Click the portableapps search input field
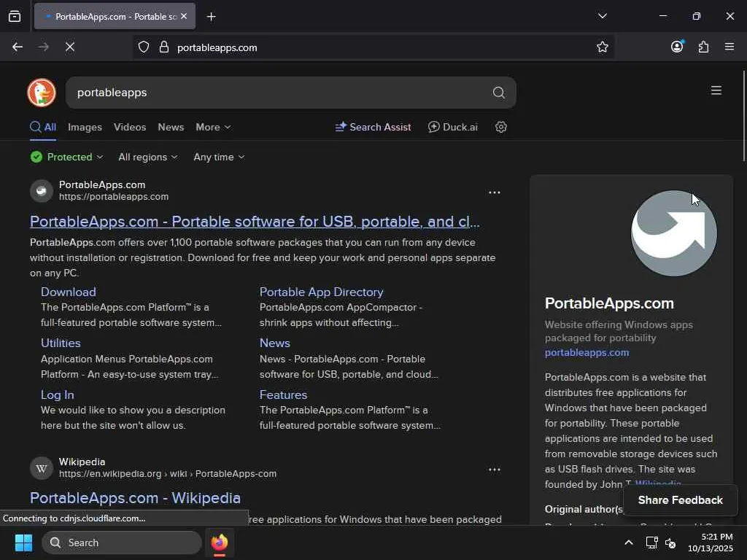The height and width of the screenshot is (560, 747). [x=277, y=93]
